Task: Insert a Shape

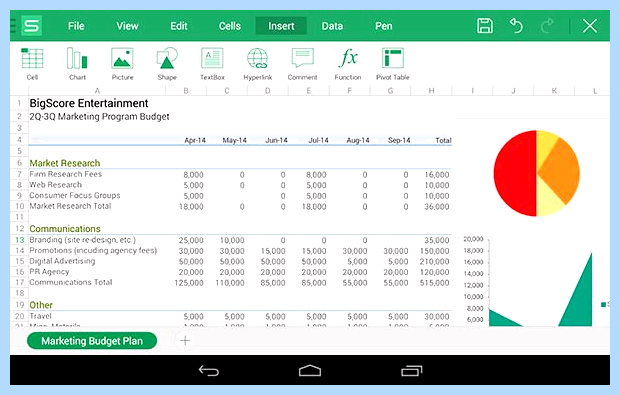Action: [x=167, y=64]
